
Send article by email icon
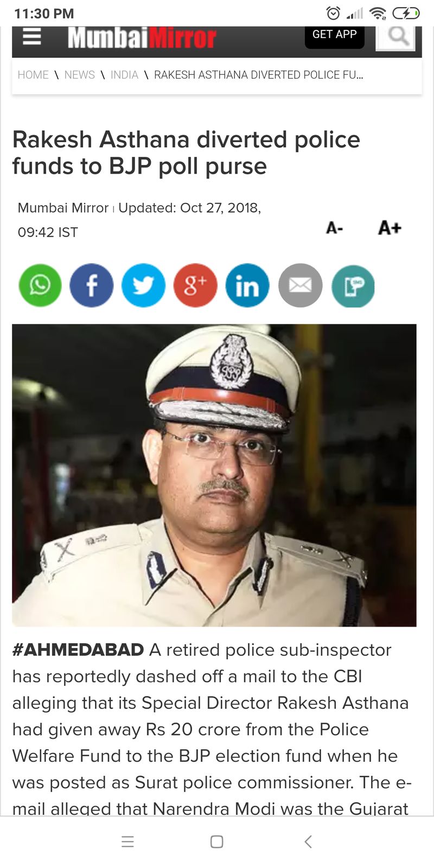(x=300, y=285)
